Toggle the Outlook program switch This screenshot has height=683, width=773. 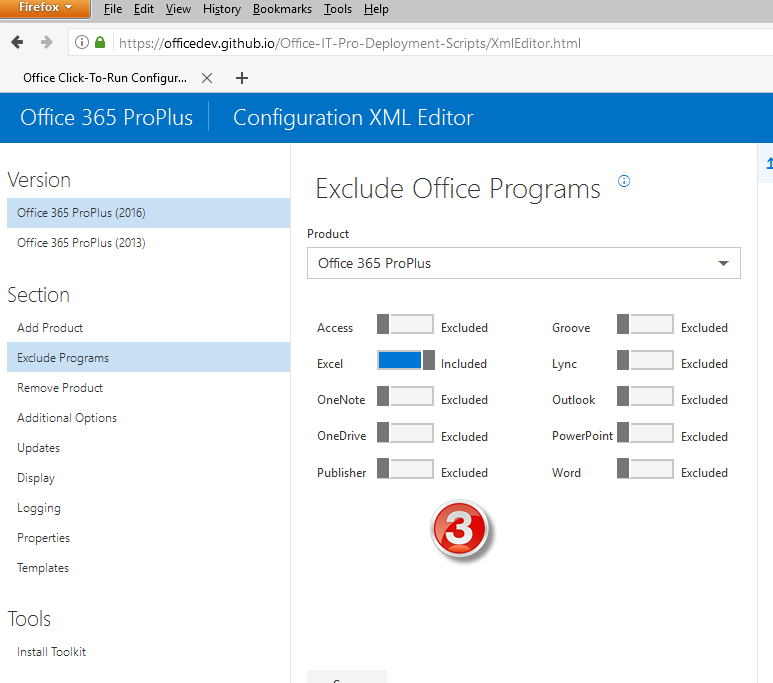click(x=645, y=396)
